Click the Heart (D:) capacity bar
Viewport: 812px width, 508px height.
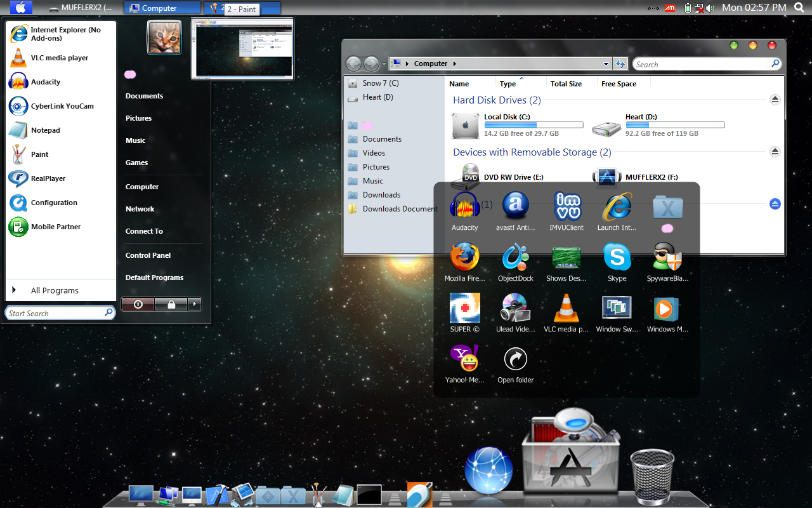[x=675, y=125]
